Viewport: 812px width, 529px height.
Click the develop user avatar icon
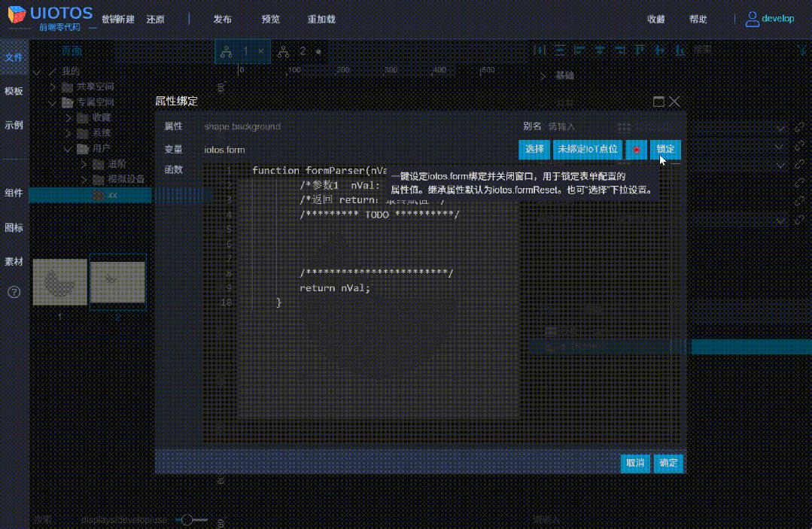click(x=752, y=18)
